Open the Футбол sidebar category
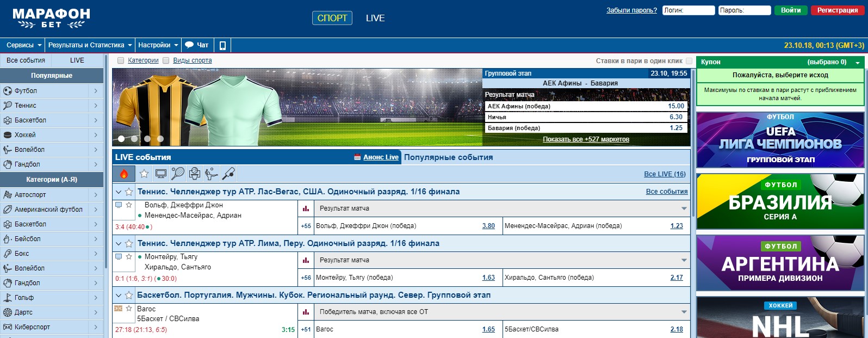Screen dimensions: 868x338 (x=52, y=91)
